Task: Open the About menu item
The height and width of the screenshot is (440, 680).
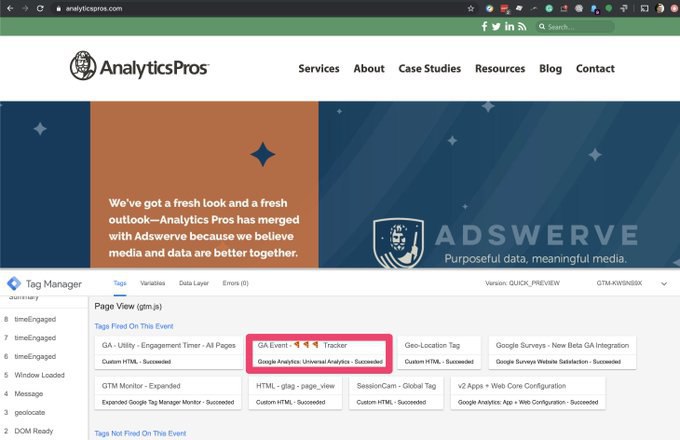Action: [369, 68]
